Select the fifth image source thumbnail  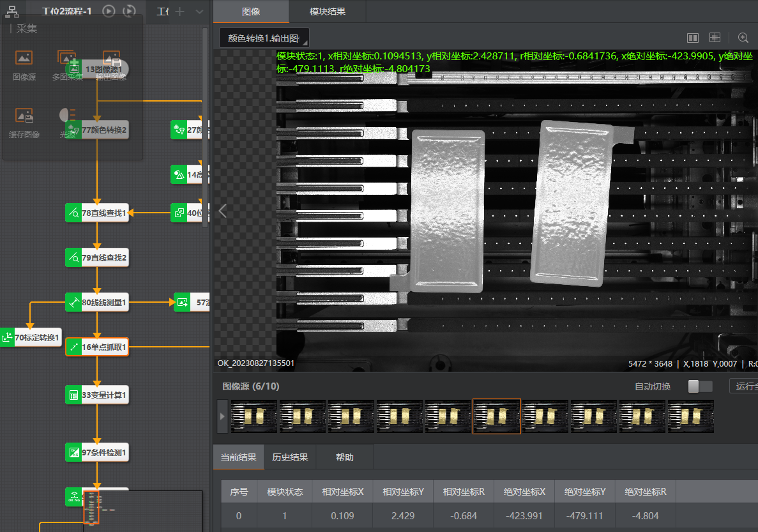pyautogui.click(x=448, y=416)
